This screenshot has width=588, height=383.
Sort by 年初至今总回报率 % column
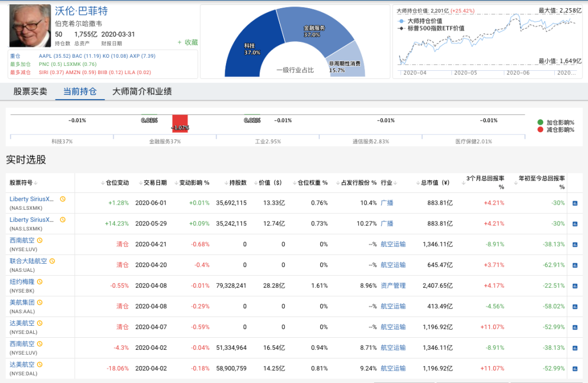point(540,183)
